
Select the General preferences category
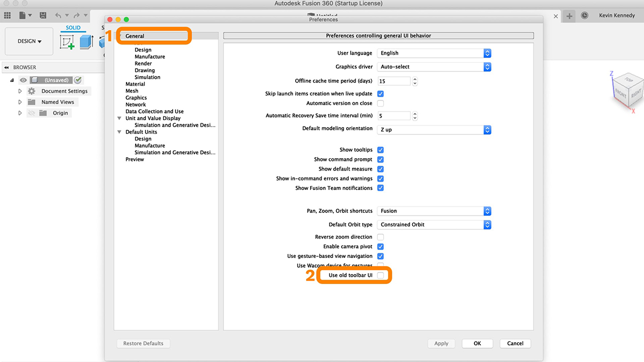(135, 36)
